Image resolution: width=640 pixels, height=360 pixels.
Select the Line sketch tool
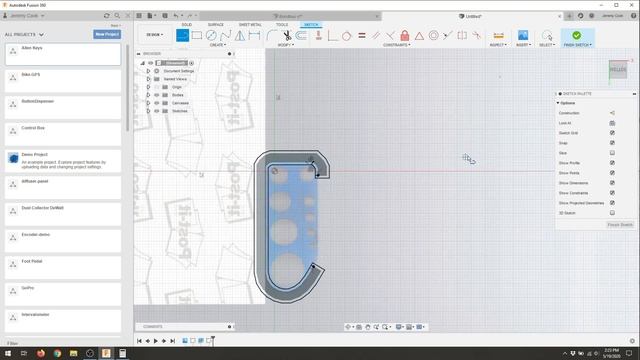[x=182, y=36]
